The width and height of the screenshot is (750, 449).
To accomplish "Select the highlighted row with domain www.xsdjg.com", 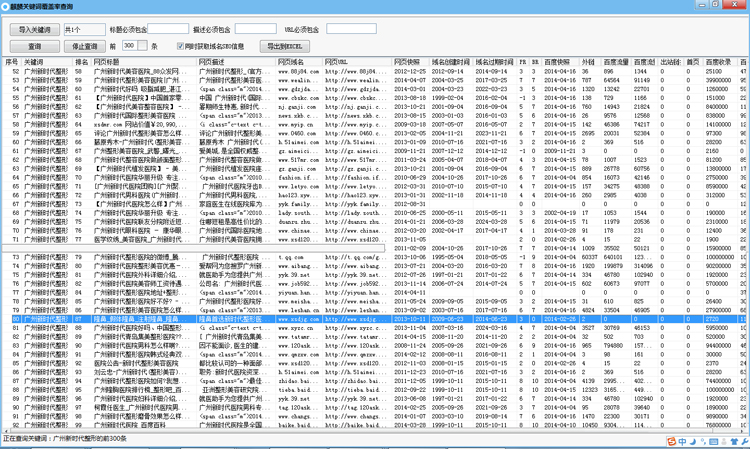I will [x=374, y=319].
